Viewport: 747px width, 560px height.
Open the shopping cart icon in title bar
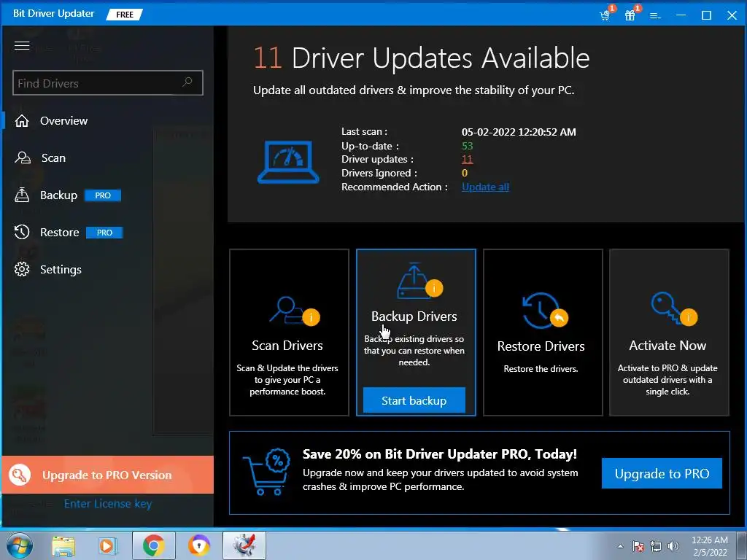click(605, 15)
